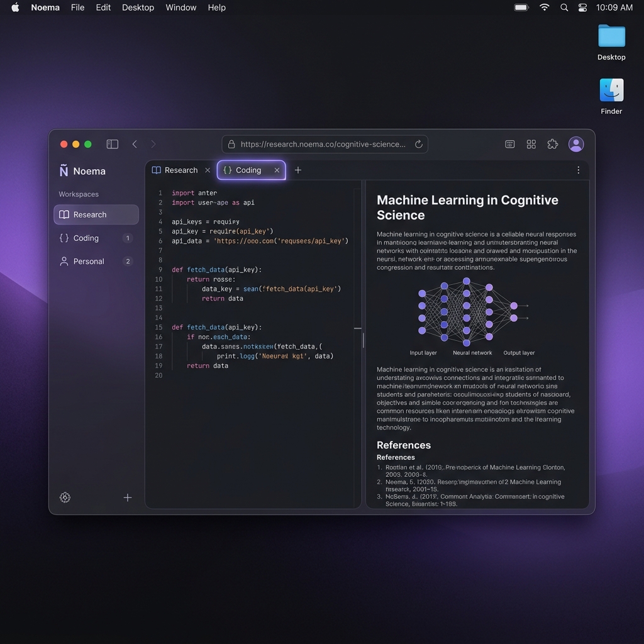This screenshot has width=644, height=644.
Task: Click line 18 print.logg statement
Action: [x=275, y=356]
